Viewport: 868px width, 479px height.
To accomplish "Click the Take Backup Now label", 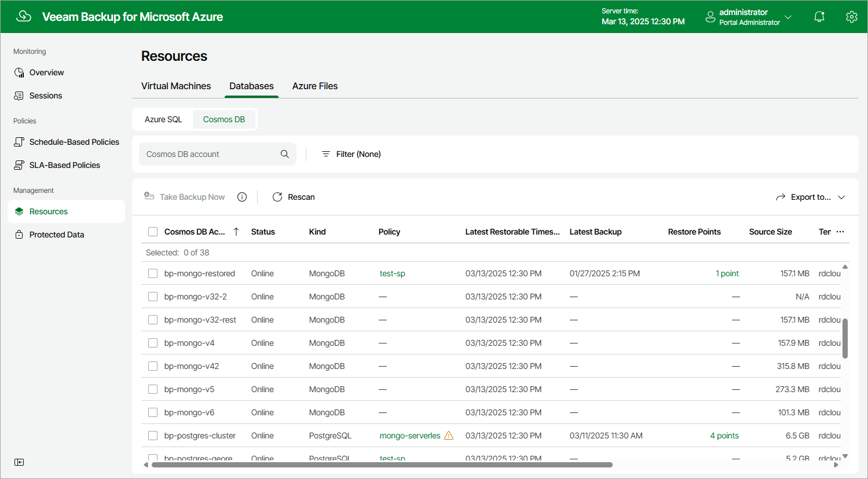I will pyautogui.click(x=192, y=197).
